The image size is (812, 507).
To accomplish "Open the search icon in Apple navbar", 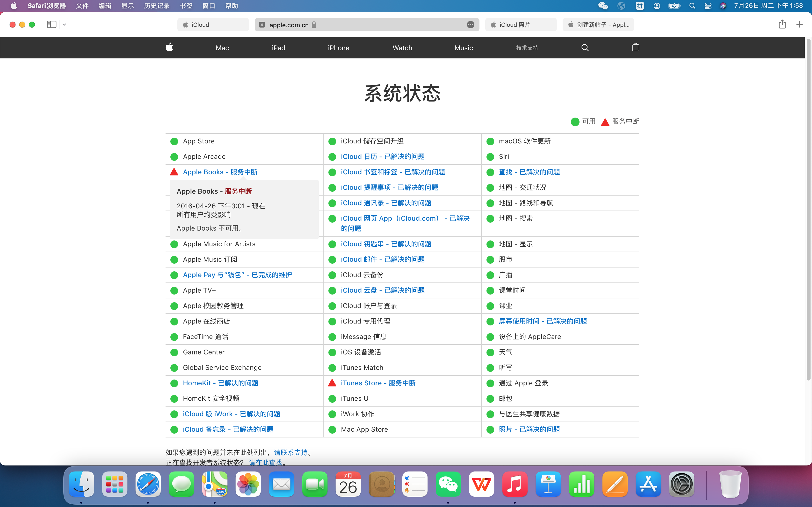I will click(x=585, y=48).
